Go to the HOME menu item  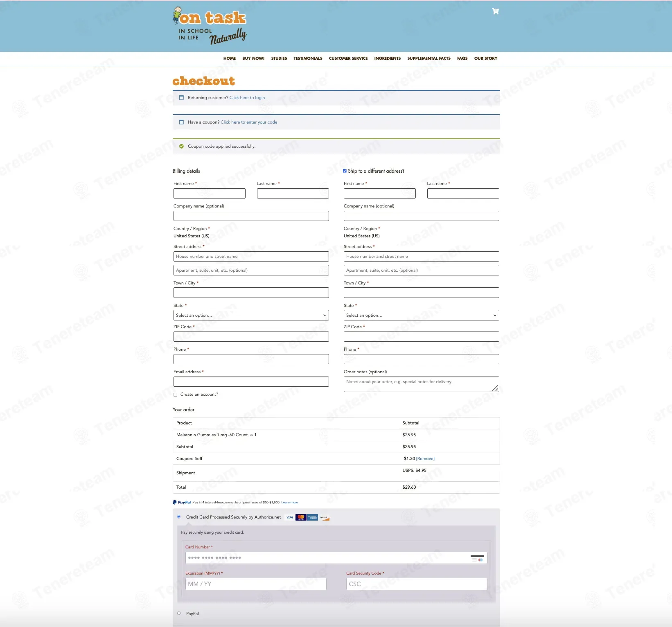pyautogui.click(x=230, y=59)
